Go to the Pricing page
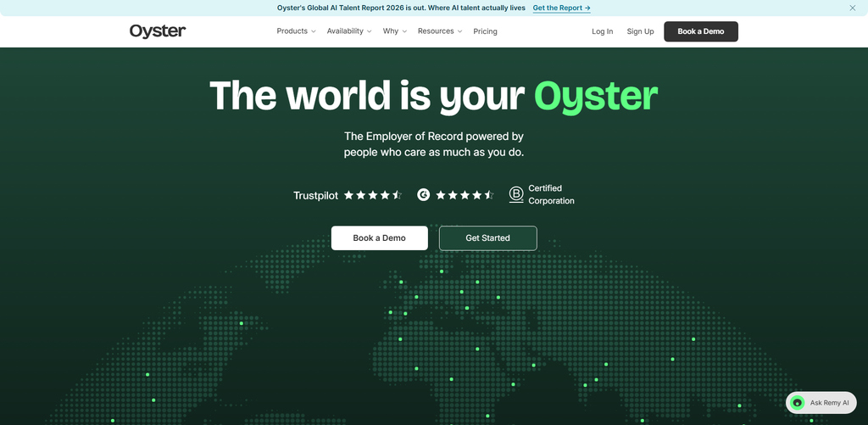 click(x=485, y=31)
